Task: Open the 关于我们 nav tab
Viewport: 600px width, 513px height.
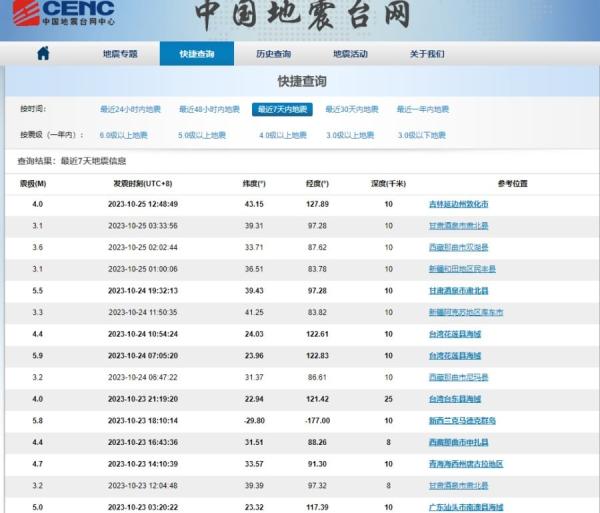Action: (427, 54)
